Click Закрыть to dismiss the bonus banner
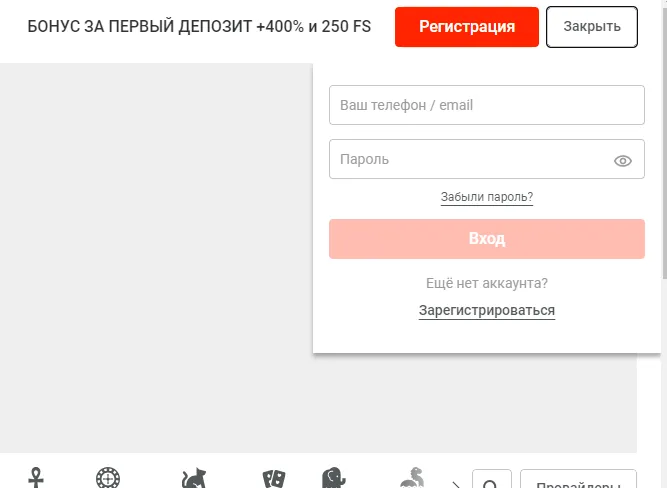Viewport: 667px width, 488px height. click(x=592, y=27)
